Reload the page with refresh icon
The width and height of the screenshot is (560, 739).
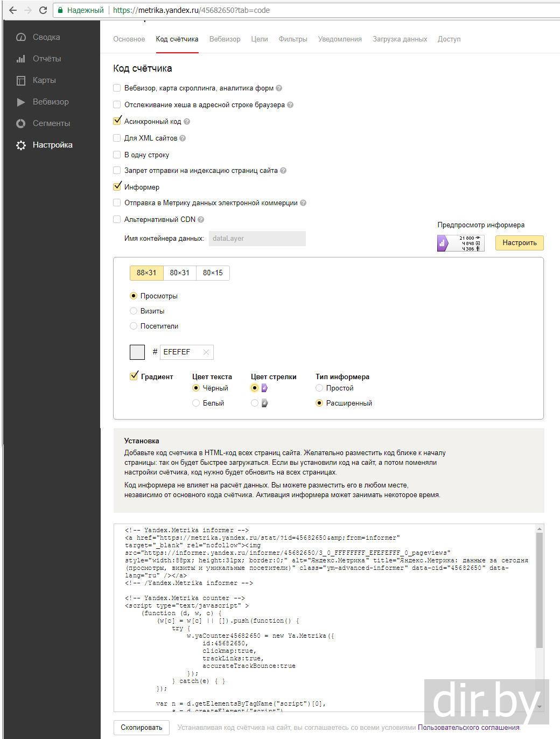[x=43, y=10]
